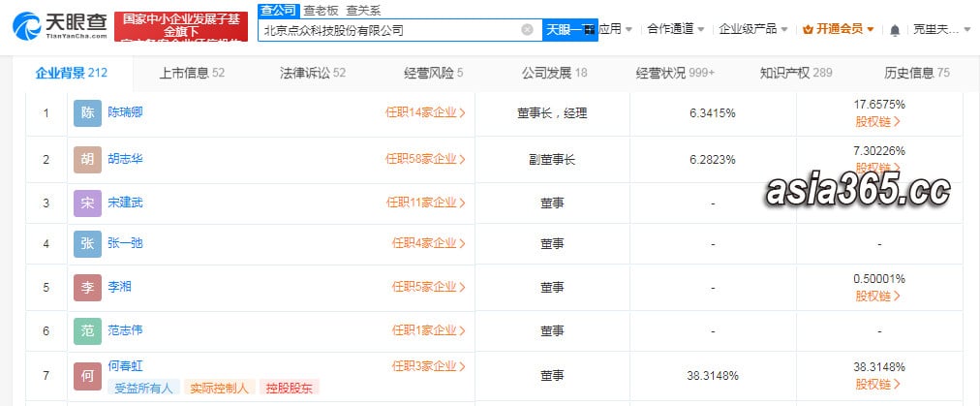Expand the 合作通道 dropdown menu
The width and height of the screenshot is (980, 406).
point(676,29)
